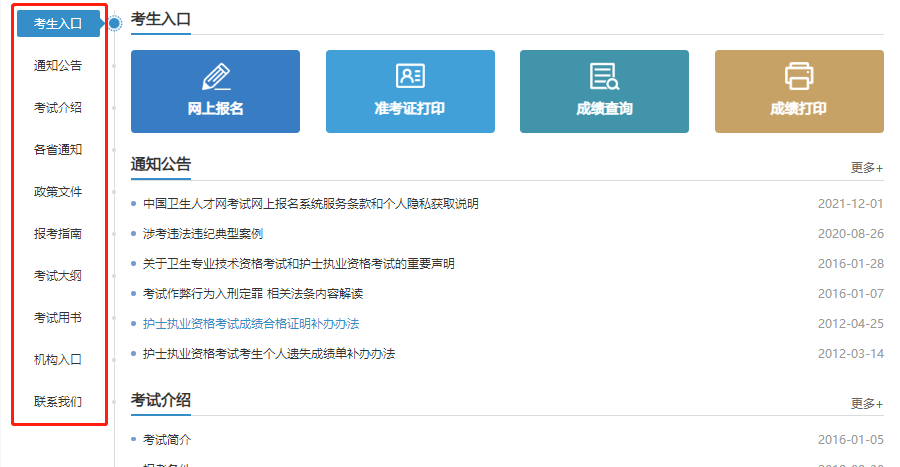The image size is (900, 467).
Task: Open 护士执业资格考试成绩合格证明补办办法 link
Action: tap(250, 324)
